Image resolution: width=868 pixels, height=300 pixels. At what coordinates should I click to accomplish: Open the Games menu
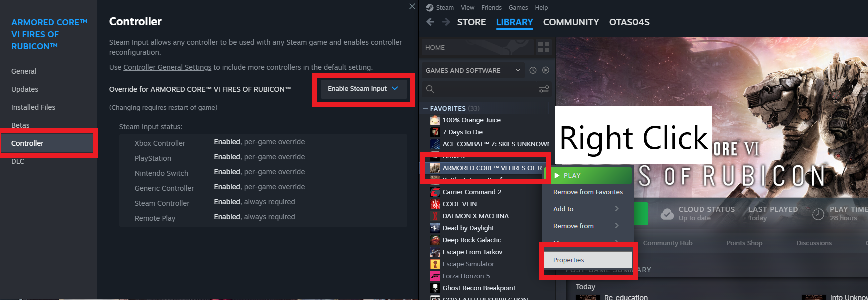click(x=518, y=7)
